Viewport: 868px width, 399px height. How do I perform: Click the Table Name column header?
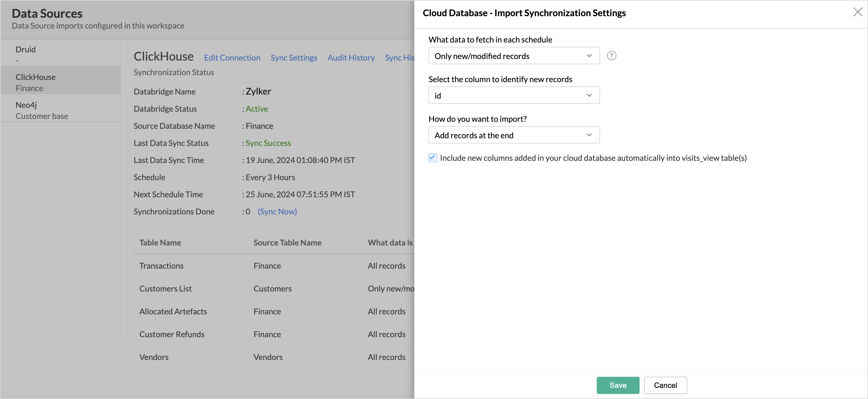pos(160,242)
